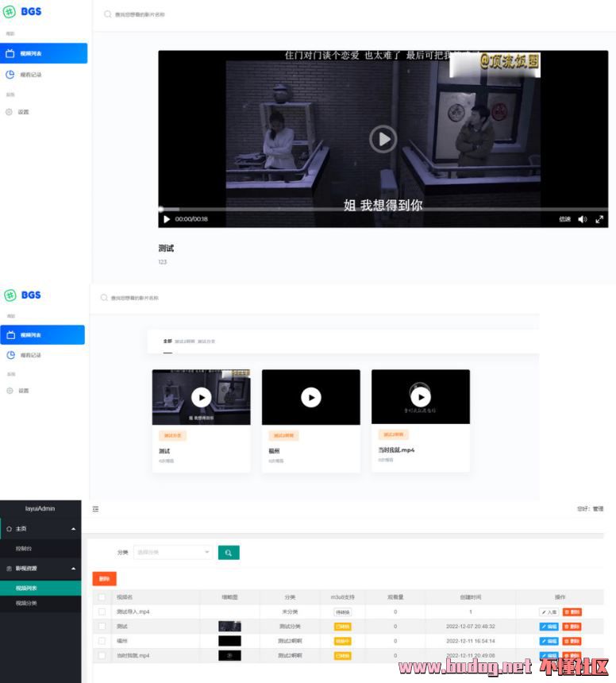Image resolution: width=616 pixels, height=683 pixels.
Task: Click the 待转换 badge in the 测试导入.mp4 row
Action: (343, 612)
